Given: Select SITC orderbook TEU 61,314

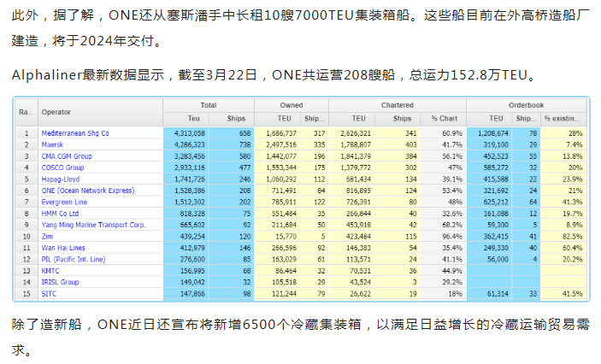Looking at the screenshot, I should point(490,293).
